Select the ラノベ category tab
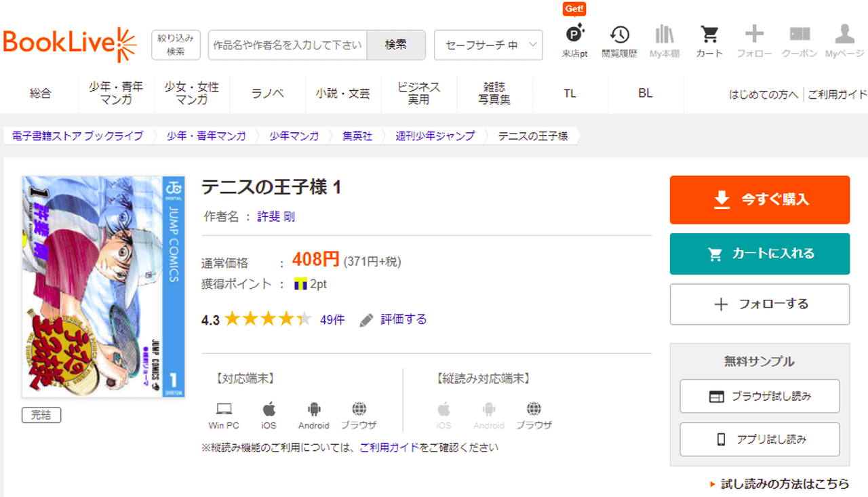Viewport: 868px width, 497px height. pos(268,94)
